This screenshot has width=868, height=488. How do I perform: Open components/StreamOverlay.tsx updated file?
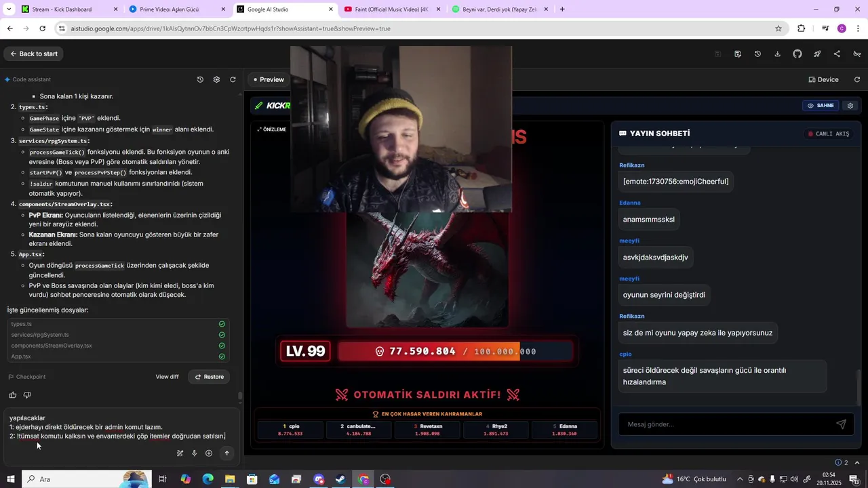click(x=118, y=346)
